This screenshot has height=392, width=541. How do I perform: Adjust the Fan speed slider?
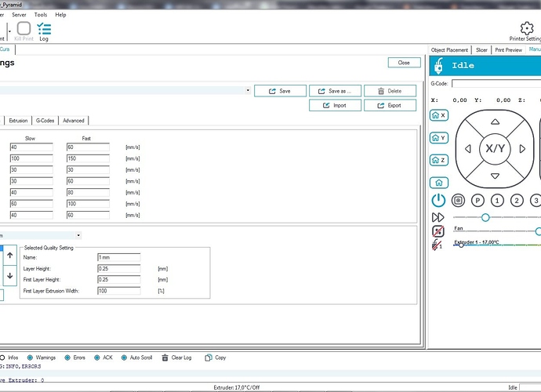(538, 231)
